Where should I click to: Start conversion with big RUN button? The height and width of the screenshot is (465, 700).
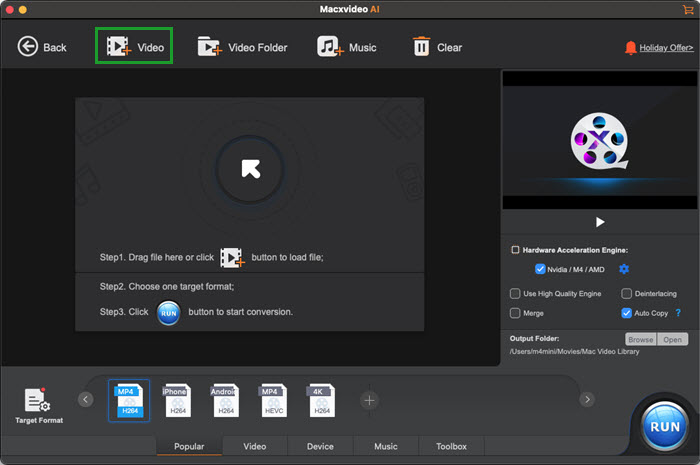click(x=665, y=427)
